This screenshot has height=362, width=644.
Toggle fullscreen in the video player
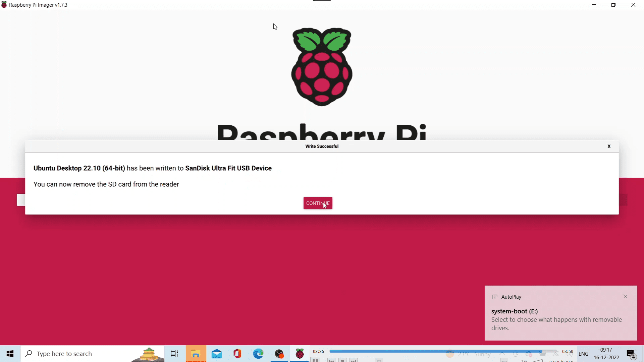coord(379,360)
